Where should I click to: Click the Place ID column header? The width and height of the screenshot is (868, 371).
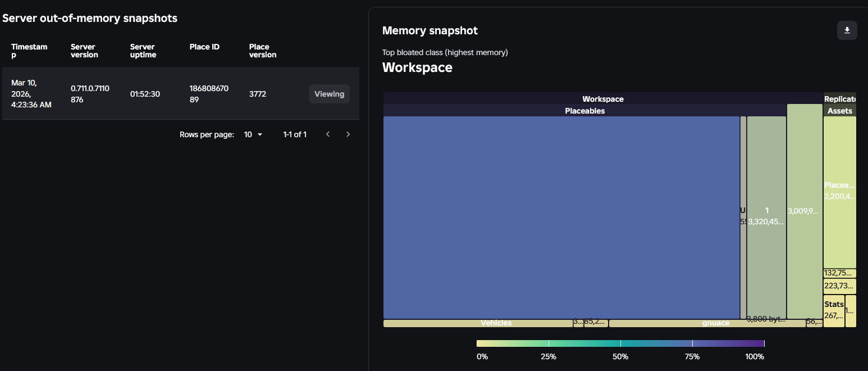click(204, 47)
